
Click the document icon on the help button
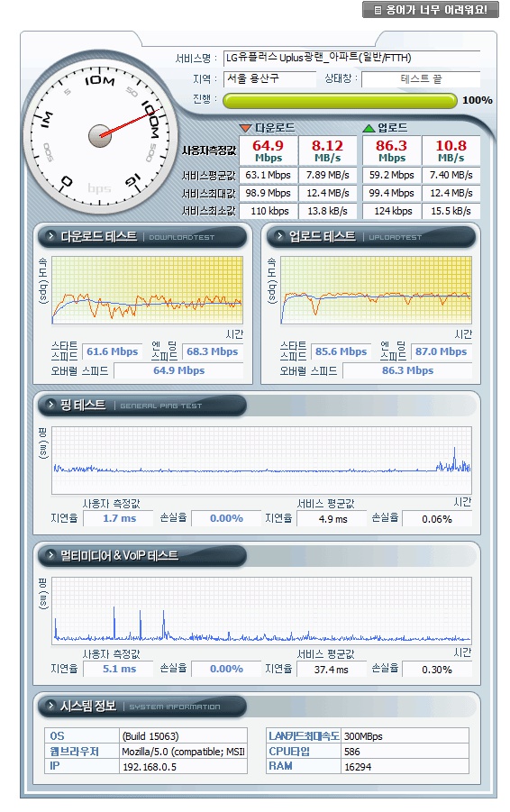click(378, 10)
